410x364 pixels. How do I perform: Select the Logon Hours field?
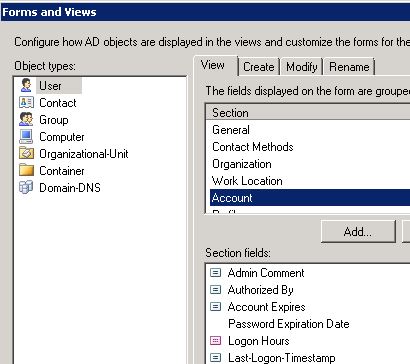259,341
